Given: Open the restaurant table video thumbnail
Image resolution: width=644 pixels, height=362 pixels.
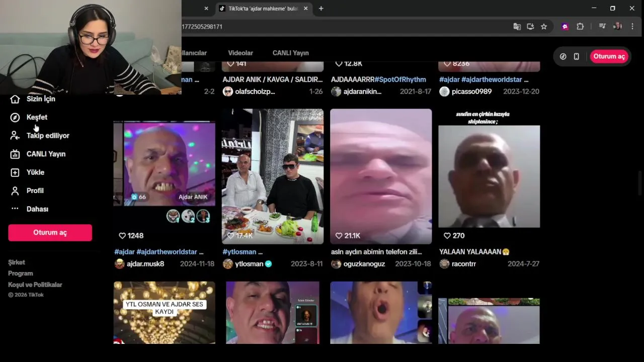Looking at the screenshot, I should coord(273,176).
